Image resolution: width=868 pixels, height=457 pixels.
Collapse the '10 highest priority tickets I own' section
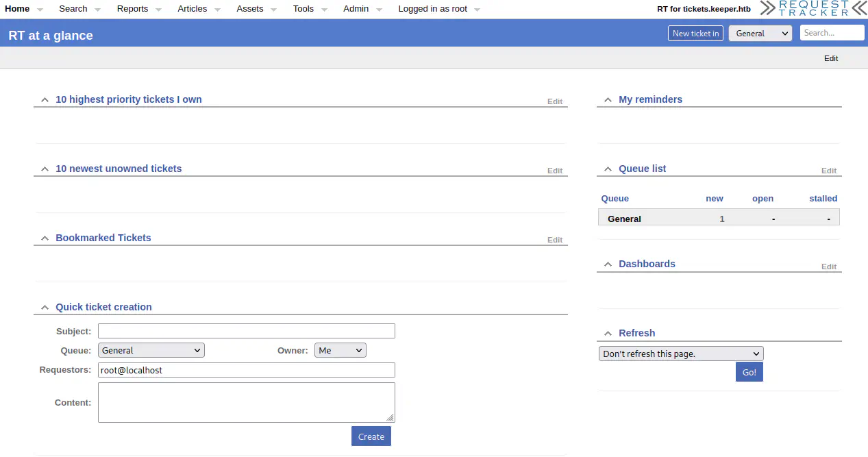[x=45, y=100]
